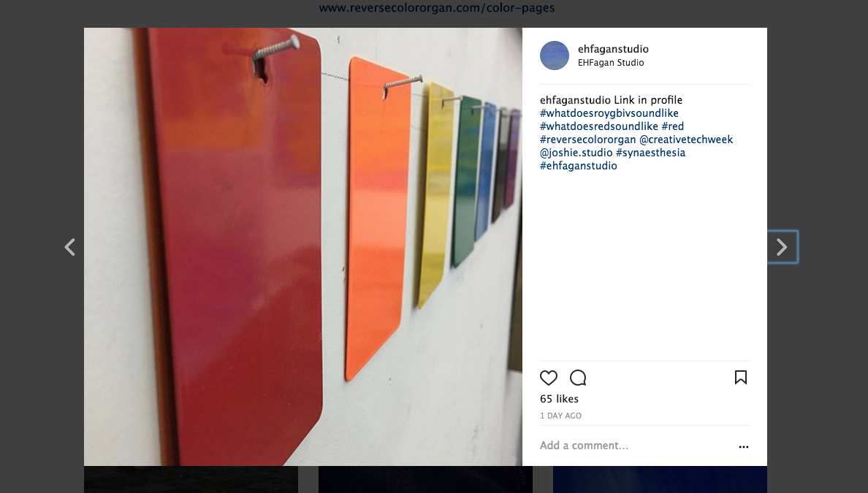View the 65 likes list
The image size is (868, 493).
[559, 399]
